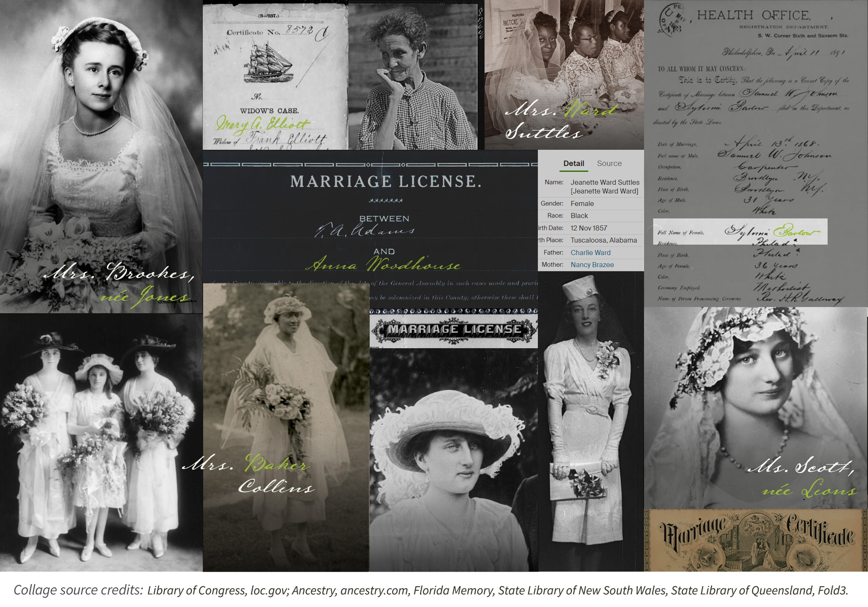Switch to the Source tab
This screenshot has width=868, height=607.
(609, 164)
